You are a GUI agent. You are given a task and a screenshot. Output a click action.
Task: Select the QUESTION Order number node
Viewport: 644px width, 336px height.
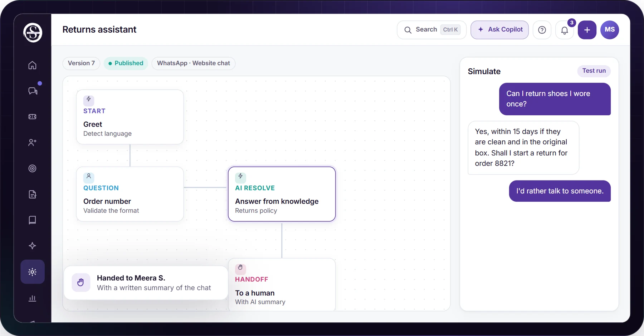coord(130,194)
